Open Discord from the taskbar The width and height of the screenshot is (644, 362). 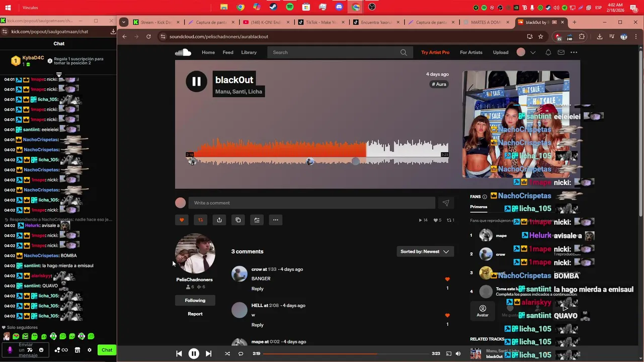coord(339,7)
